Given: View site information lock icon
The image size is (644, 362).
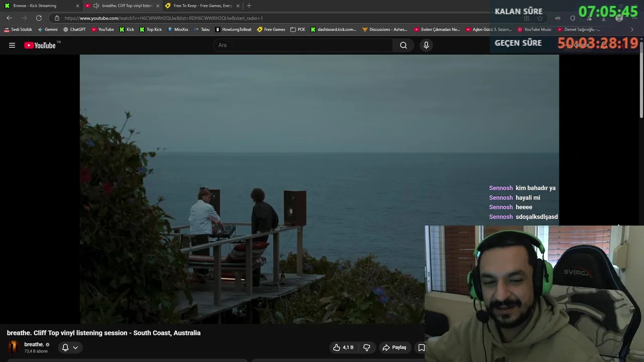Looking at the screenshot, I should pyautogui.click(x=57, y=18).
